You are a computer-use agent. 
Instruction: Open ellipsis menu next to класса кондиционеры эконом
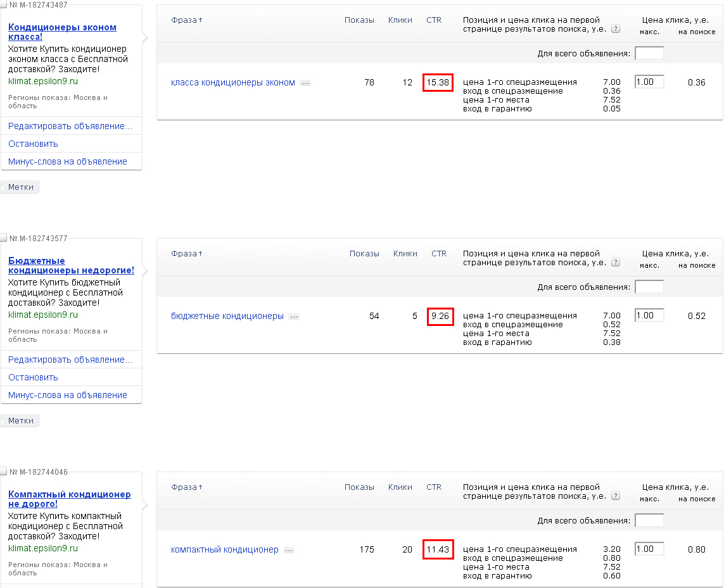(x=305, y=83)
